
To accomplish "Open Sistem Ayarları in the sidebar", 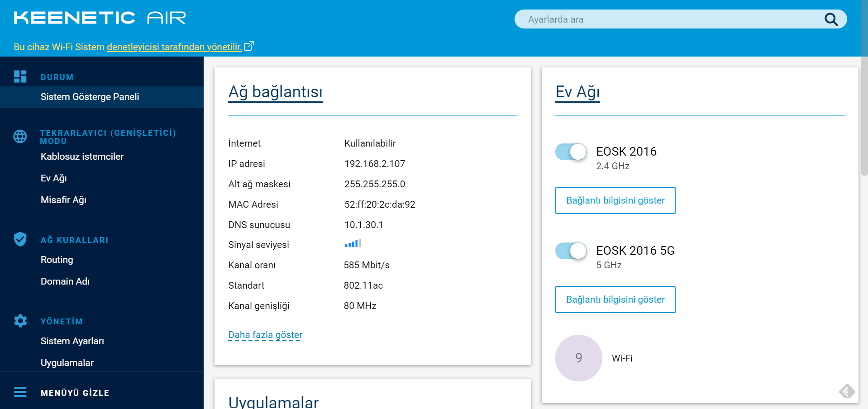I will [72, 341].
